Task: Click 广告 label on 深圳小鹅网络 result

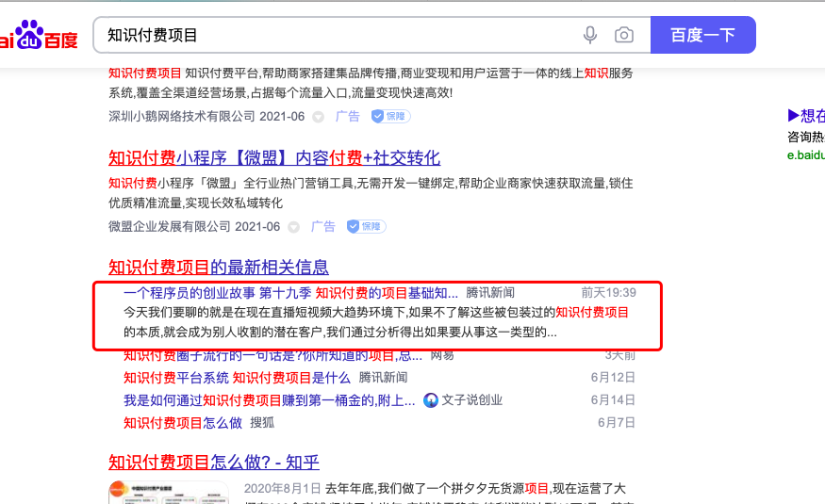Action: click(347, 117)
